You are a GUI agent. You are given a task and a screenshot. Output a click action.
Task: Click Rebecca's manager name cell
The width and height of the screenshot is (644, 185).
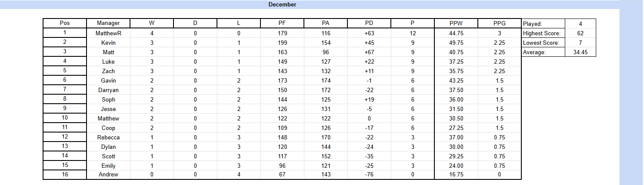[108, 137]
